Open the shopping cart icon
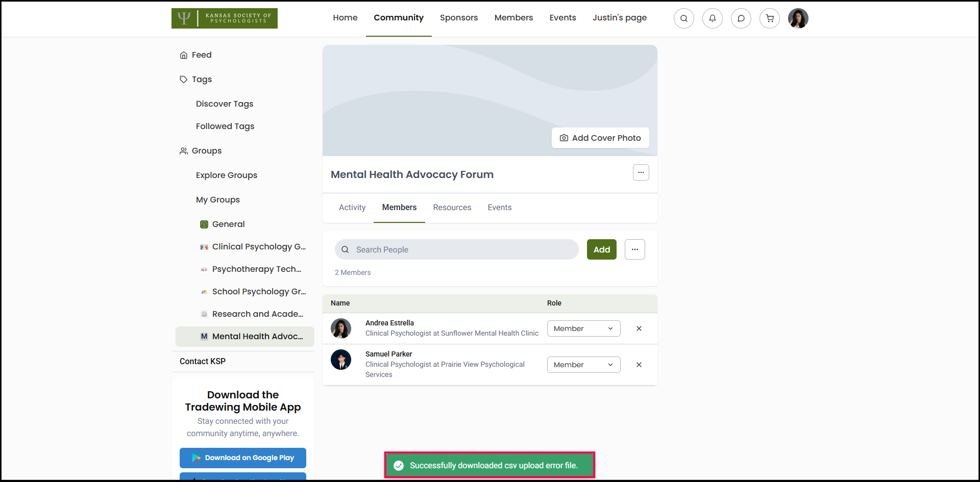Viewport: 980px width, 482px height. [769, 18]
